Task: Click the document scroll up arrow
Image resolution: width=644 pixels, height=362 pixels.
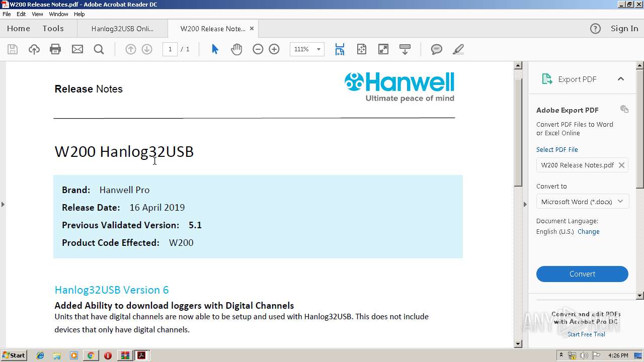Action: 518,65
